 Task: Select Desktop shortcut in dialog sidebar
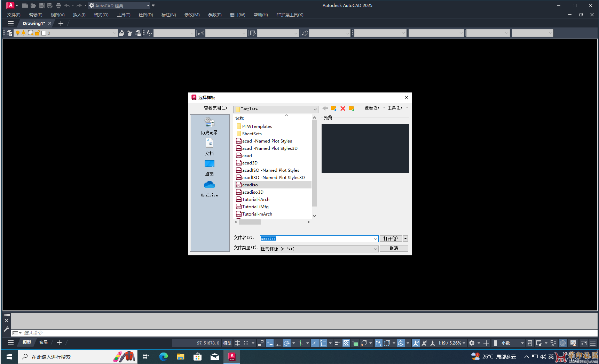pos(209,168)
